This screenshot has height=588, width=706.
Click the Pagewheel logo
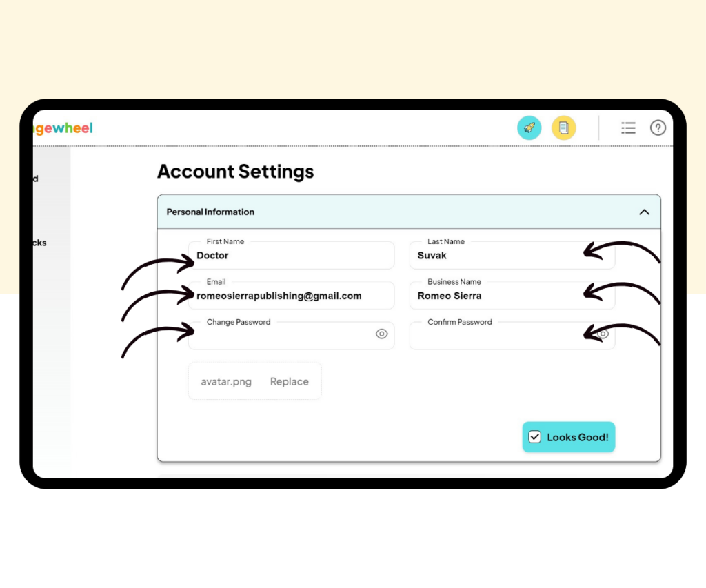(x=62, y=128)
